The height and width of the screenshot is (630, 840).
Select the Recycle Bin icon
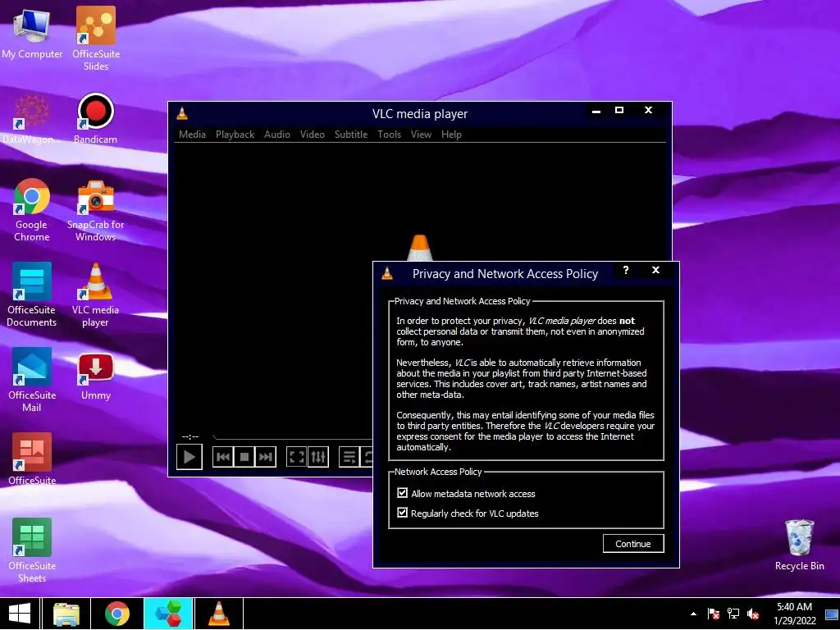click(x=799, y=545)
